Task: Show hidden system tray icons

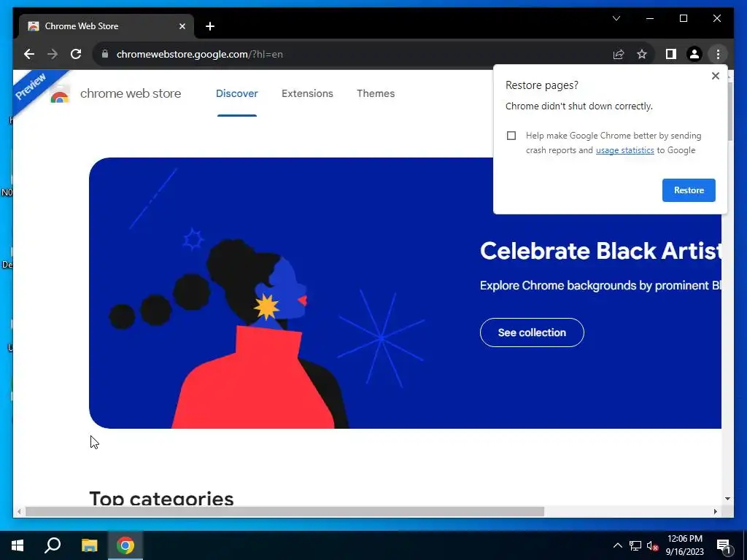Action: (x=617, y=545)
